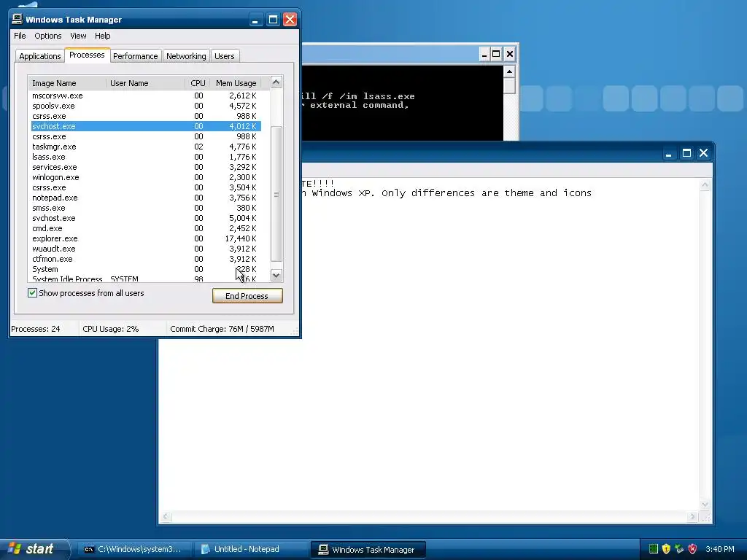Click the process list scroll up arrow

[276, 82]
